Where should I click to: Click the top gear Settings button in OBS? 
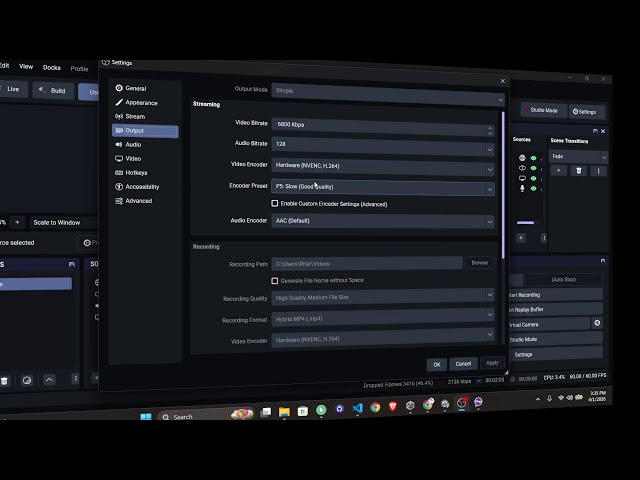(x=586, y=111)
